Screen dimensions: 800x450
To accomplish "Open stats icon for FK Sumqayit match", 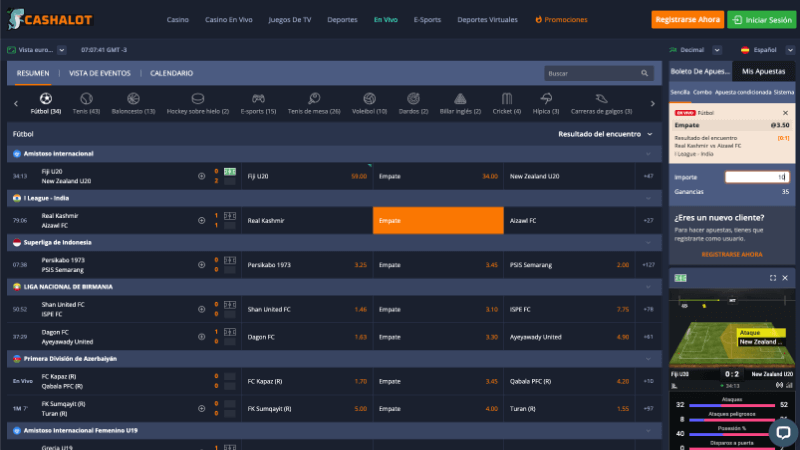I will (x=202, y=409).
